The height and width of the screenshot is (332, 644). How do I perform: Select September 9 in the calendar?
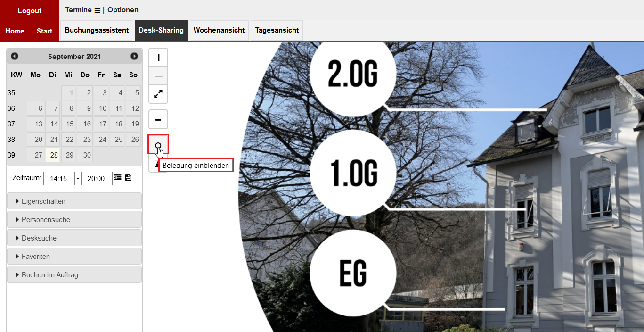[84, 108]
